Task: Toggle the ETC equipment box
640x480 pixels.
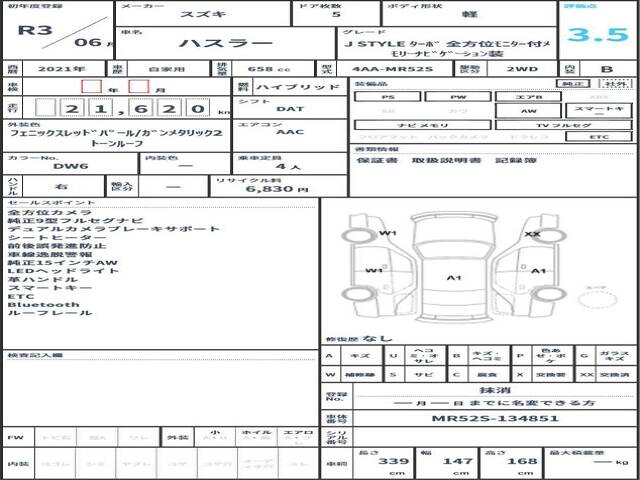Action: click(598, 136)
